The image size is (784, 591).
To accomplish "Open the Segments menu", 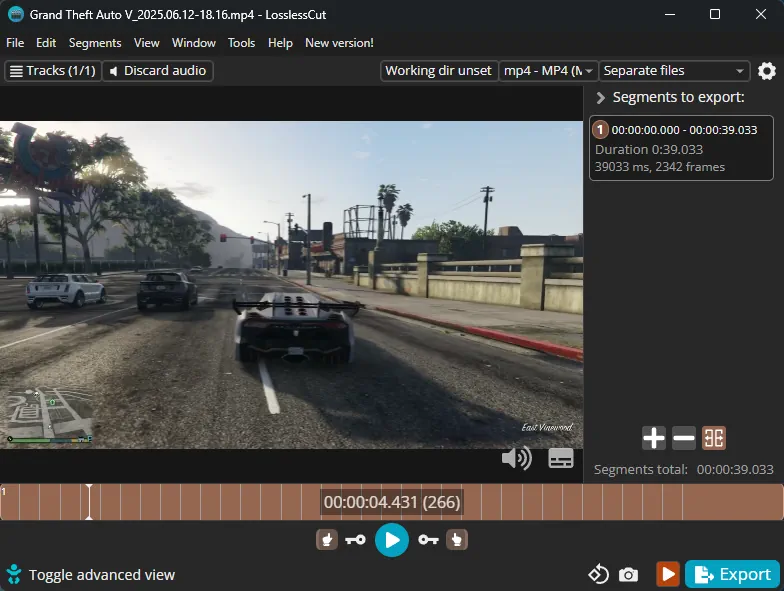I will (95, 43).
